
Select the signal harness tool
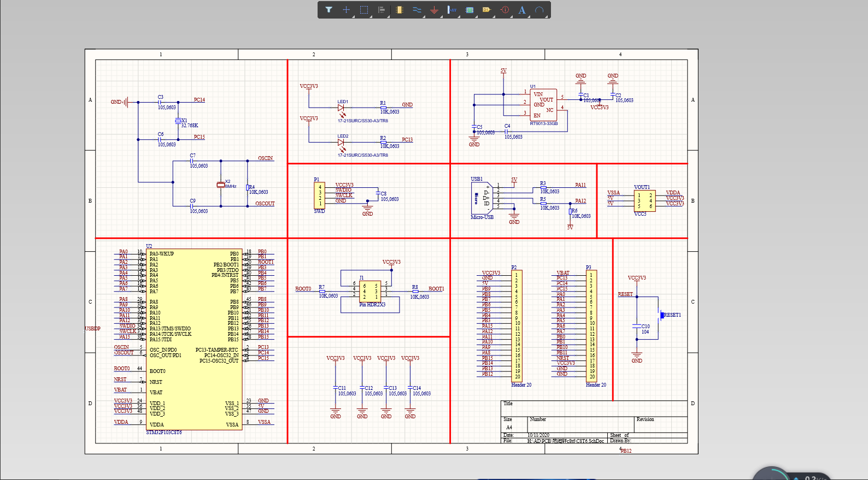452,10
